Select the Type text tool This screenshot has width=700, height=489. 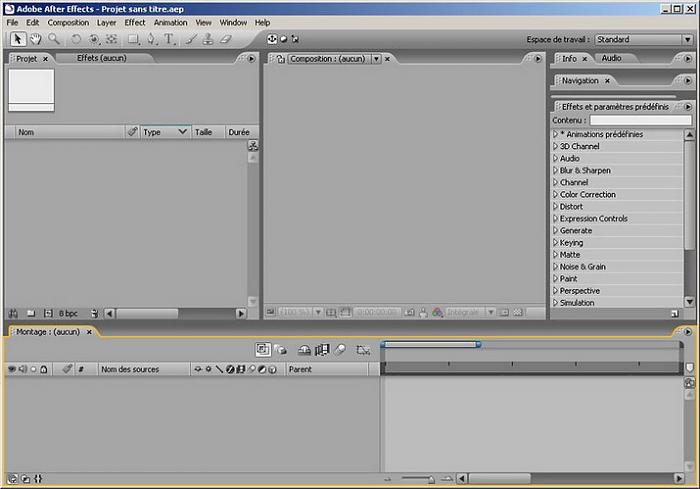coord(169,39)
